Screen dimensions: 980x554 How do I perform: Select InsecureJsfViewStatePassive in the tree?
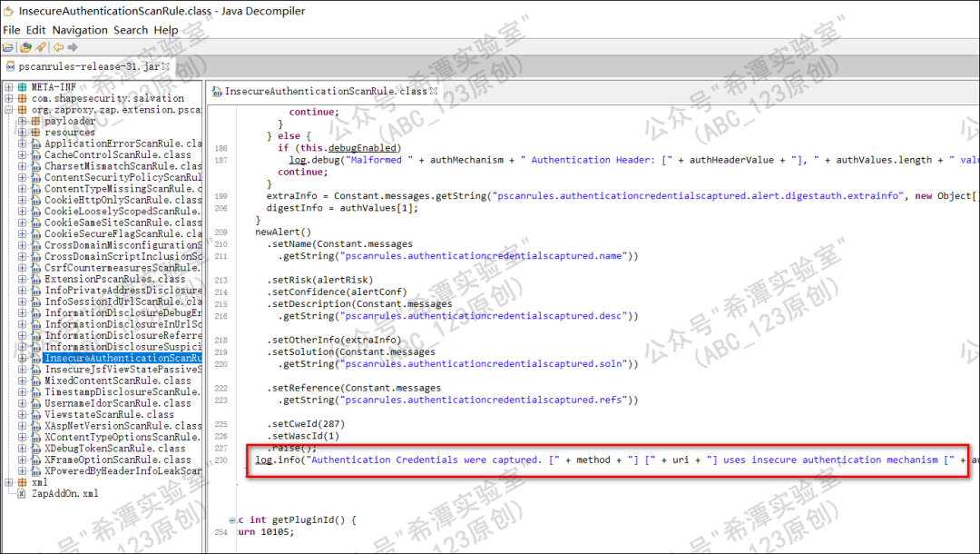(x=123, y=370)
